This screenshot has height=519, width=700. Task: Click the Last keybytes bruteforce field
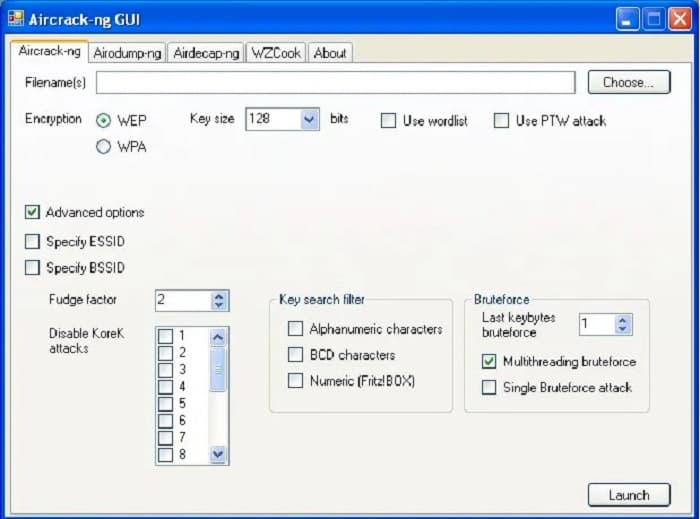pyautogui.click(x=597, y=324)
